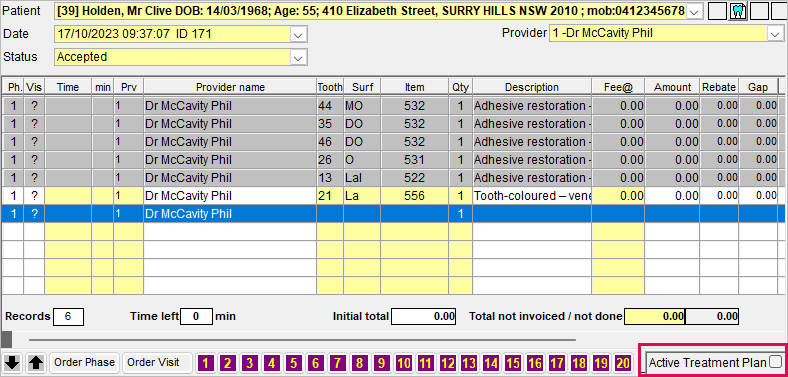Select phase button 2
The width and height of the screenshot is (788, 377).
point(228,363)
